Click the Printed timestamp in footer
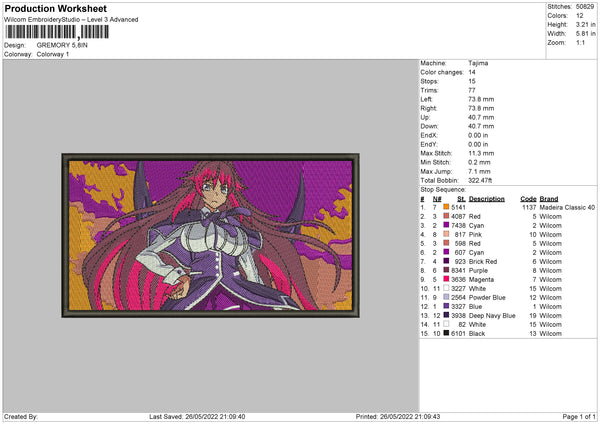 coord(398,416)
